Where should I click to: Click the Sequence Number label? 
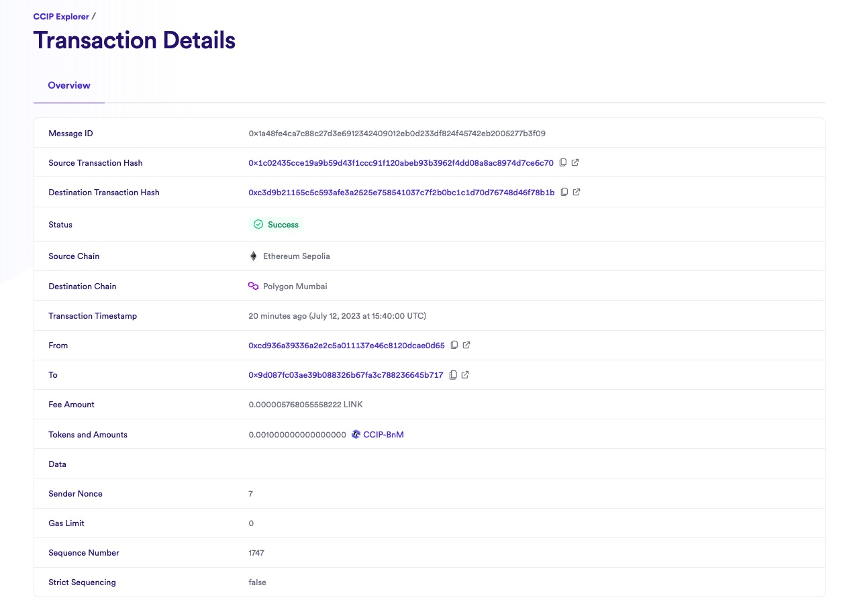click(84, 553)
